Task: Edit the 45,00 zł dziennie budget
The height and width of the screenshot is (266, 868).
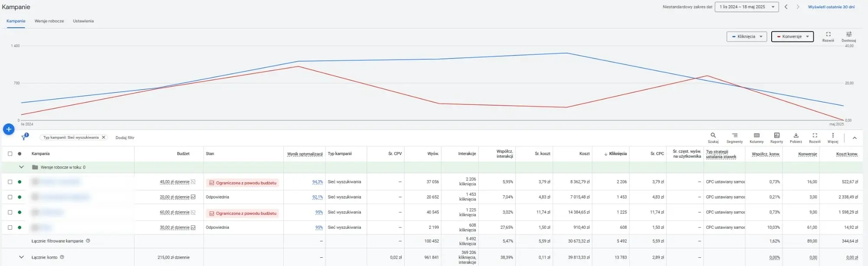Action: tap(174, 182)
